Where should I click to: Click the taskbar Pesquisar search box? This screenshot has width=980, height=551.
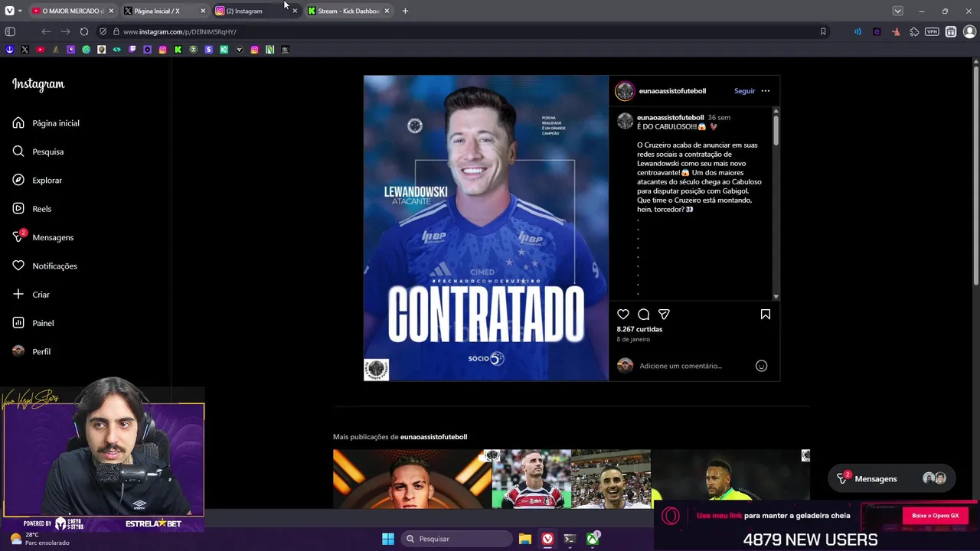(457, 539)
